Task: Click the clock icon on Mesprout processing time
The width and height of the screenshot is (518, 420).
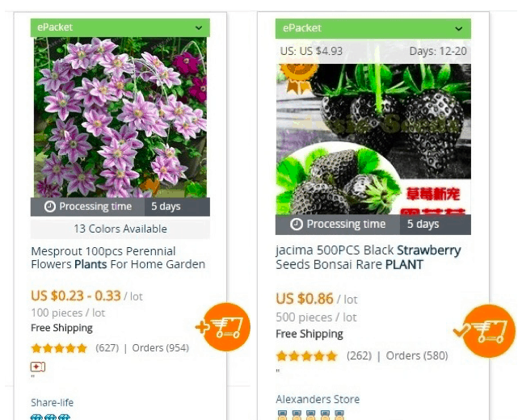Action: [x=50, y=207]
